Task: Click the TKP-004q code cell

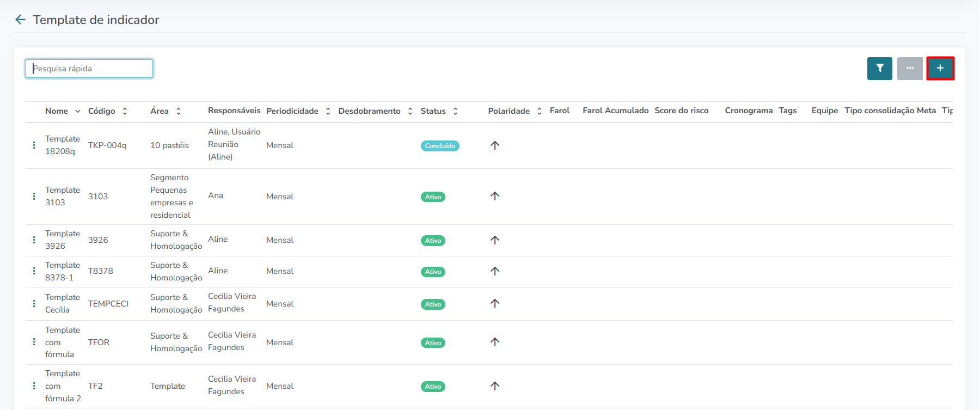Action: 107,145
